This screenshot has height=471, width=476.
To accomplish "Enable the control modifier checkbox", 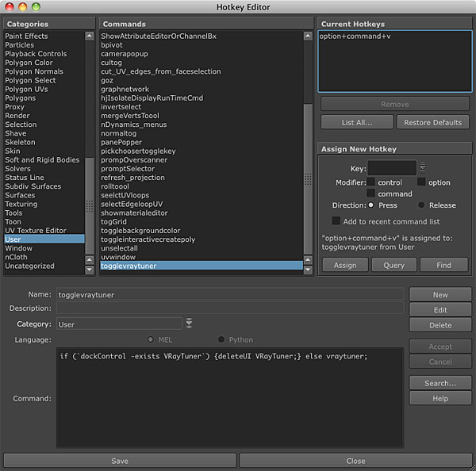I will 370,182.
